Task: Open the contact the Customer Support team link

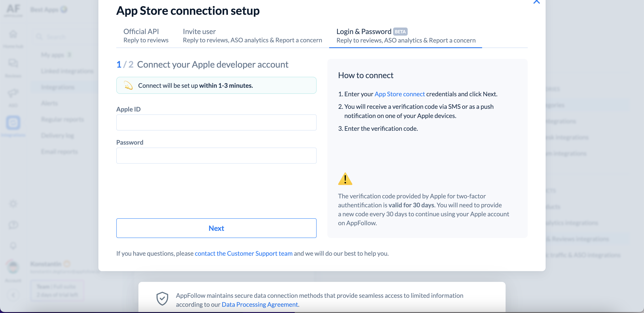Action: click(x=244, y=253)
